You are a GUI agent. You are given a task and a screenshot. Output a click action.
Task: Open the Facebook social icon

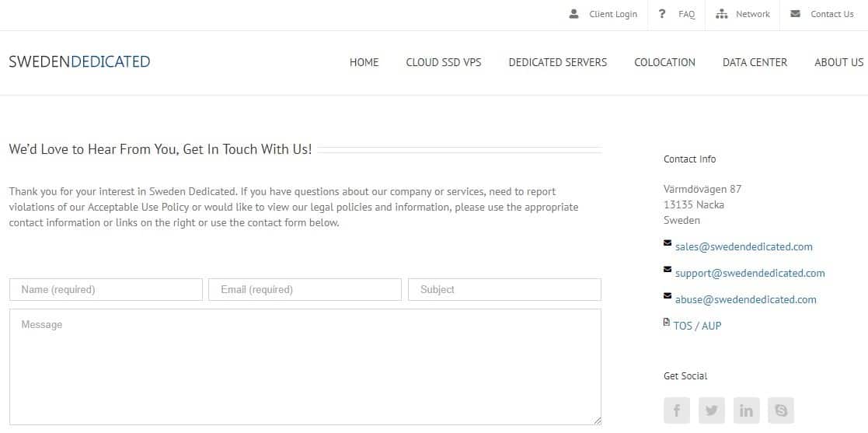tap(677, 410)
